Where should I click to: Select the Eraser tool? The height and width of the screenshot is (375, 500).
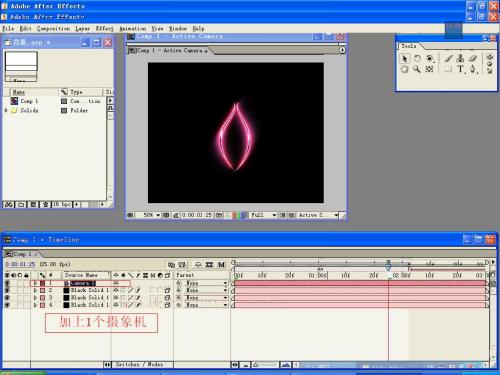pos(473,59)
